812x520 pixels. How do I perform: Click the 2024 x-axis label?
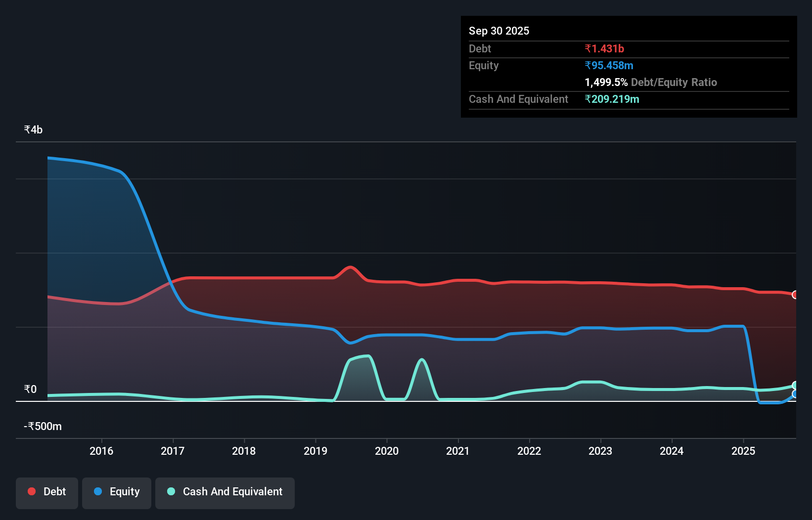(672, 451)
